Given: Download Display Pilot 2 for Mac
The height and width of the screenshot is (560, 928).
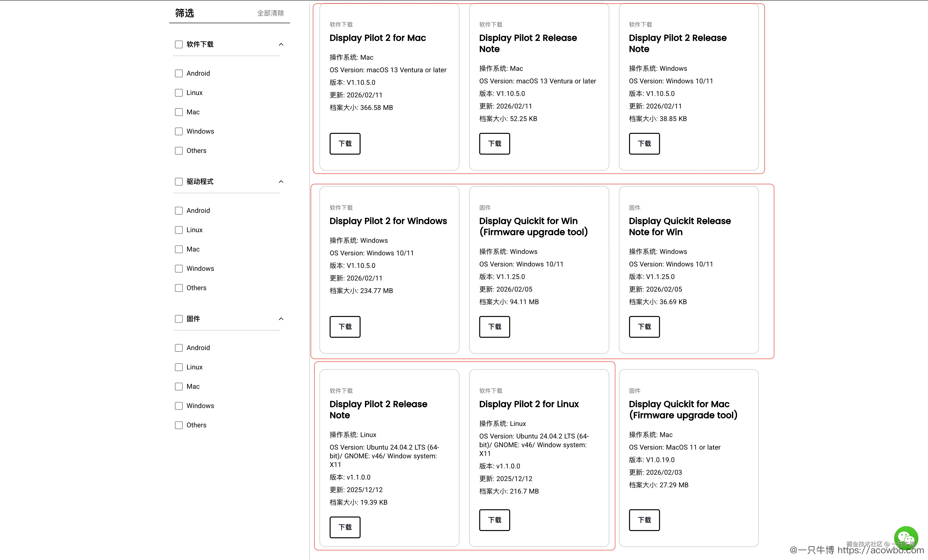Looking at the screenshot, I should (x=345, y=144).
